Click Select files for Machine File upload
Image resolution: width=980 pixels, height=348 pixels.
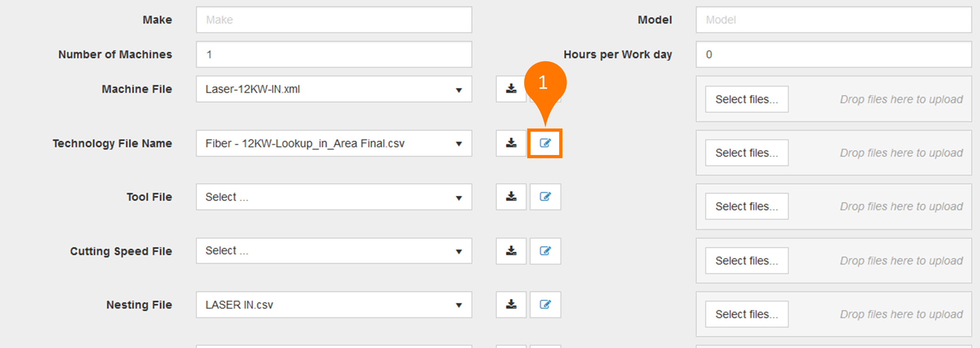747,99
